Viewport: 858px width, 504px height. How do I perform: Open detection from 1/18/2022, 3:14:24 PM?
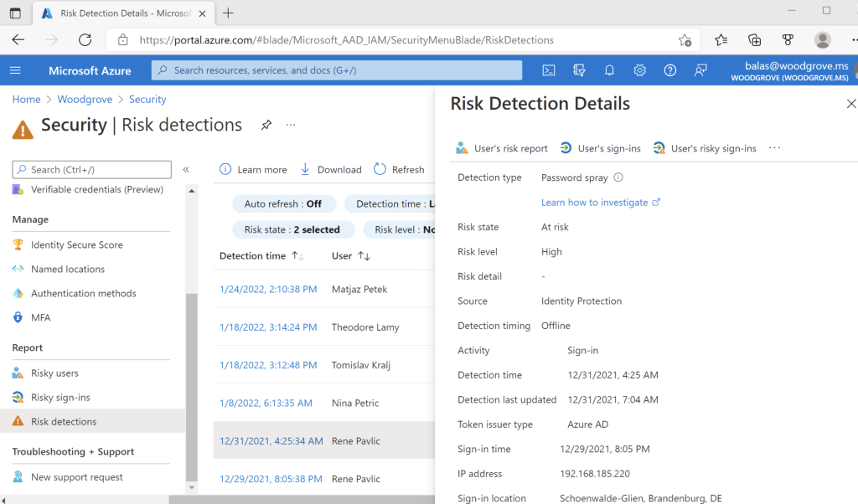tap(268, 327)
